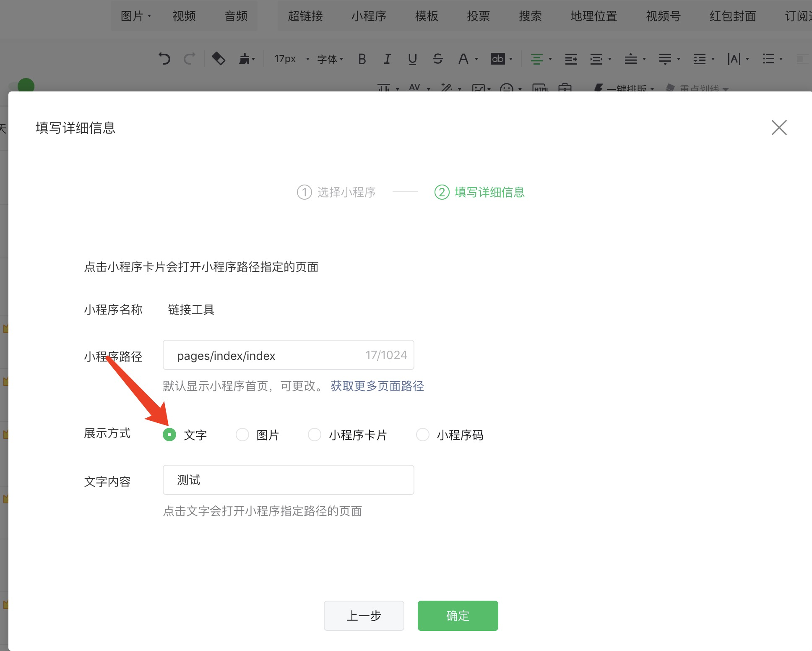
Task: Click the strikethrough icon
Action: [437, 59]
